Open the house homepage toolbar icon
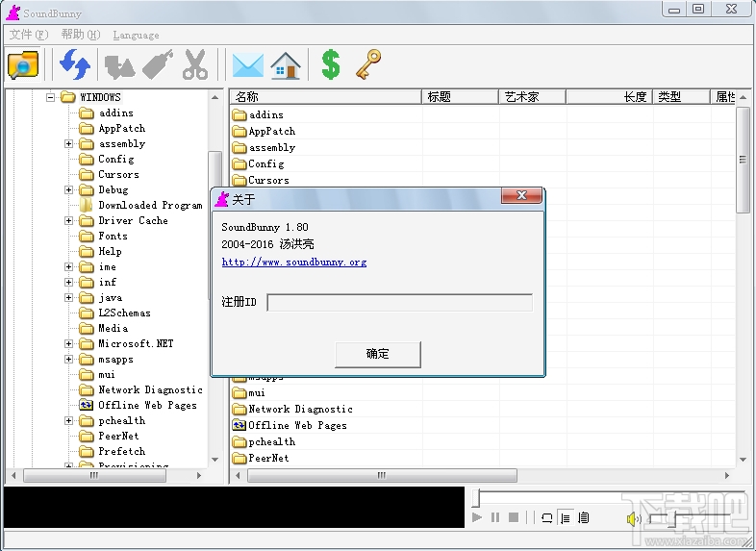The image size is (756, 551). tap(286, 65)
